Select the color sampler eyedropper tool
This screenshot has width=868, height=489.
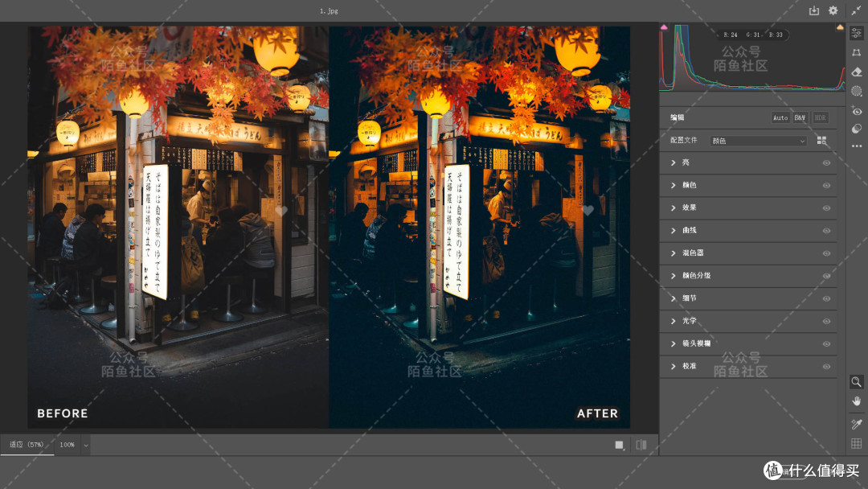[857, 424]
